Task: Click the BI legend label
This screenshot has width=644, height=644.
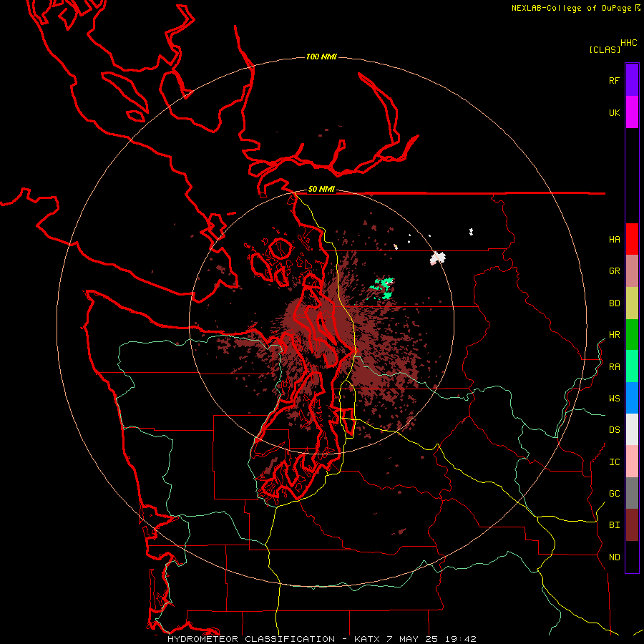Action: point(614,525)
